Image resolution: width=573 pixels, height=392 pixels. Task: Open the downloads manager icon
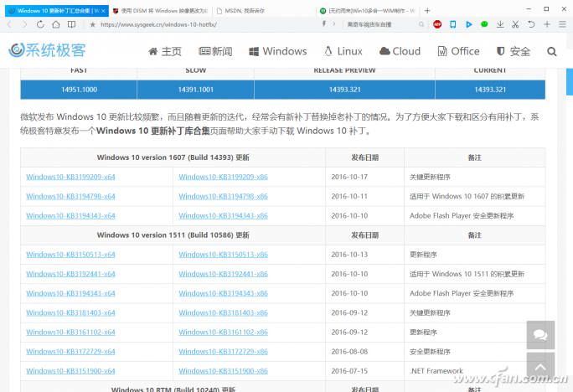(x=500, y=24)
